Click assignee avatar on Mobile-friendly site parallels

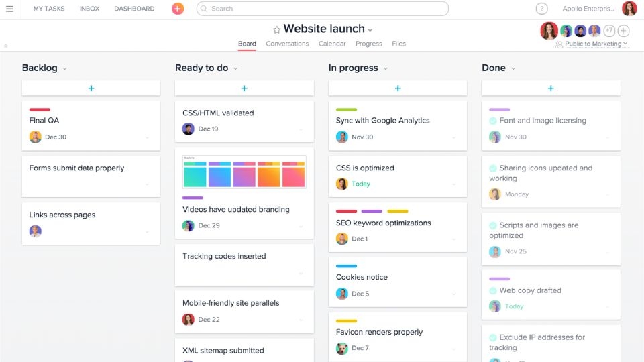(x=189, y=319)
